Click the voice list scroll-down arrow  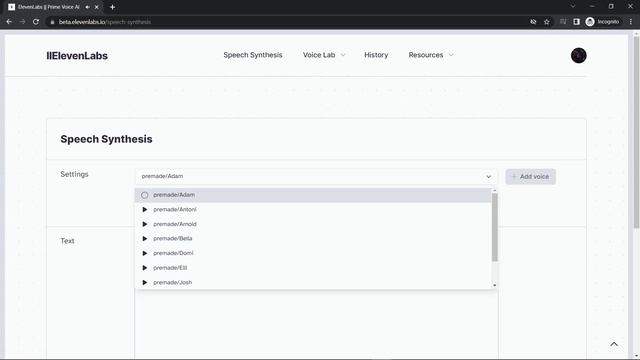494,285
